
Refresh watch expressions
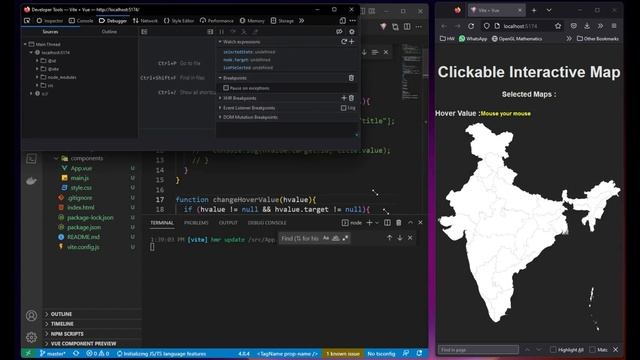344,42
